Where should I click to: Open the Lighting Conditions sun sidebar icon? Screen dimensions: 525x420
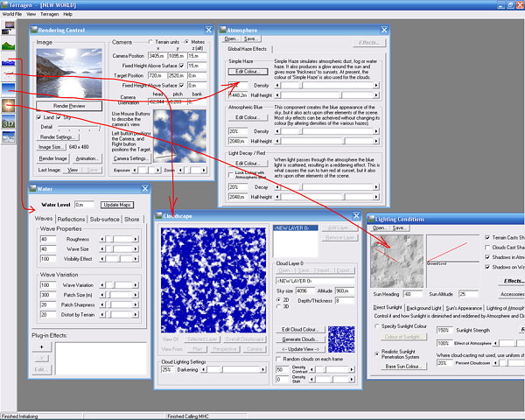point(9,106)
